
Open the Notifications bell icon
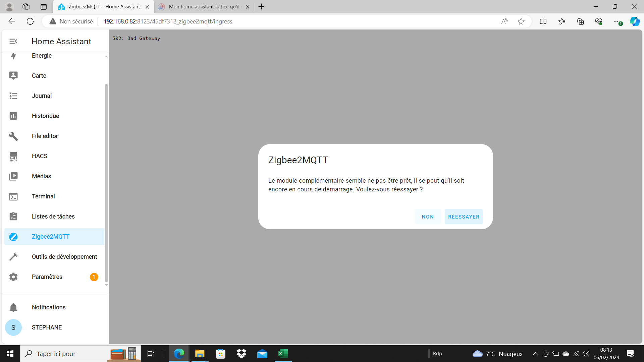click(13, 307)
